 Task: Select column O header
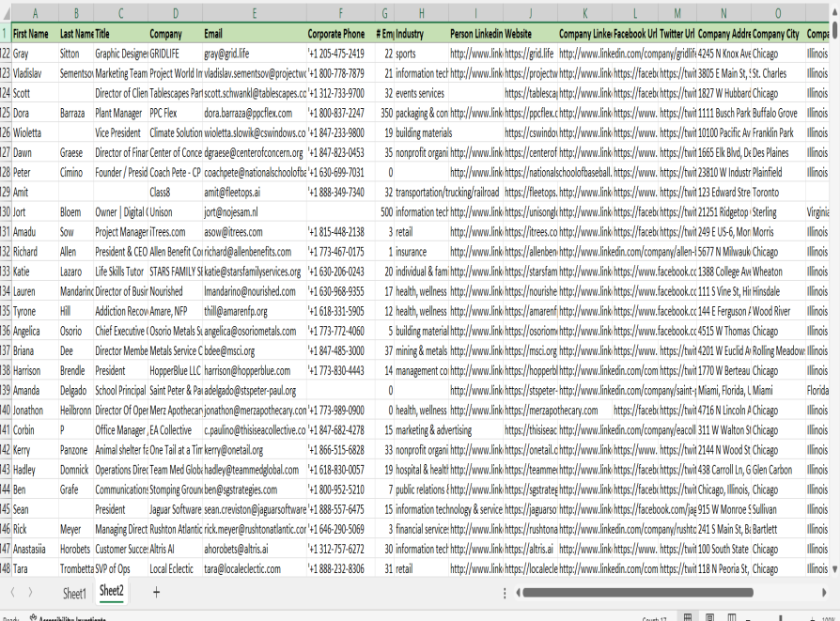[778, 13]
